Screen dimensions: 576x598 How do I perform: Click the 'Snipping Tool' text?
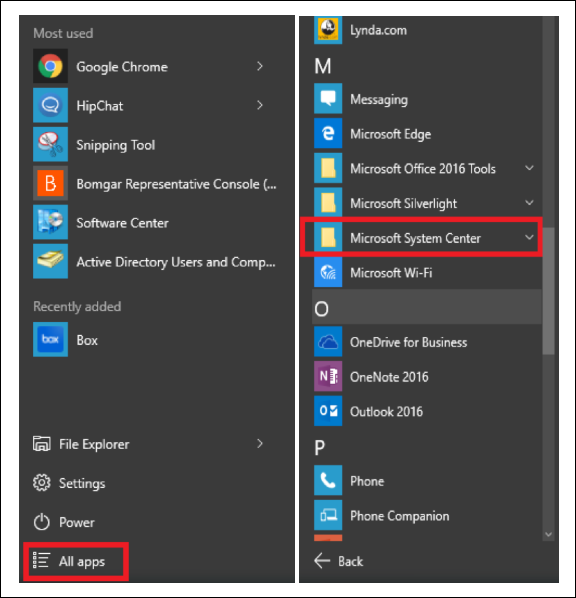pos(116,145)
